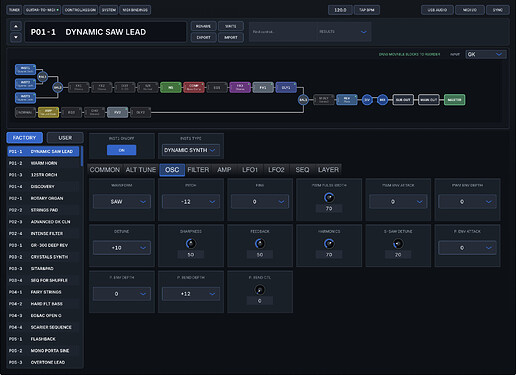
Task: Select the FX1 block in the chain
Action: (79, 87)
